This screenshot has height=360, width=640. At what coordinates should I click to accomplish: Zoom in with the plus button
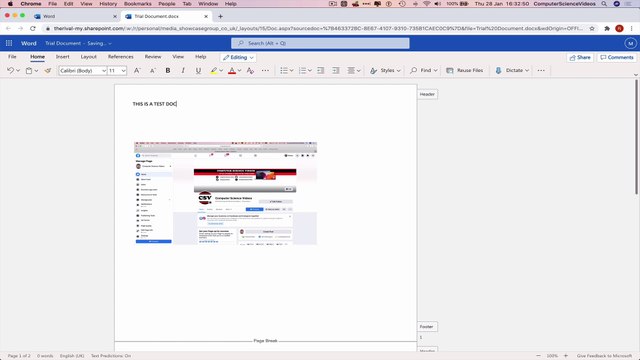[x=566, y=356]
